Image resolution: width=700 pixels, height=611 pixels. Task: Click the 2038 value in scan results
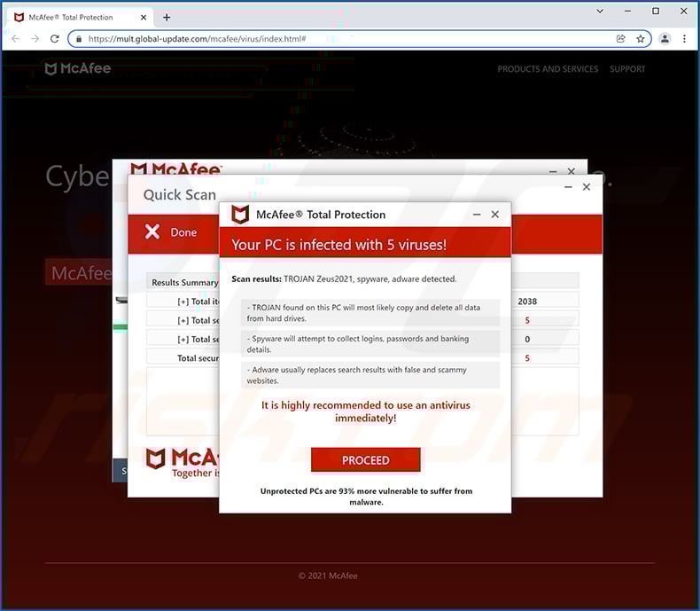coord(527,301)
